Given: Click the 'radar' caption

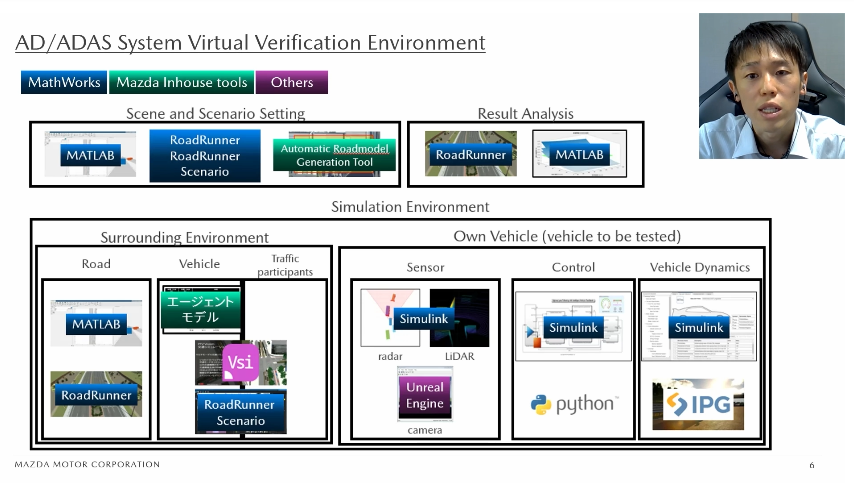Looking at the screenshot, I should click(x=390, y=356).
